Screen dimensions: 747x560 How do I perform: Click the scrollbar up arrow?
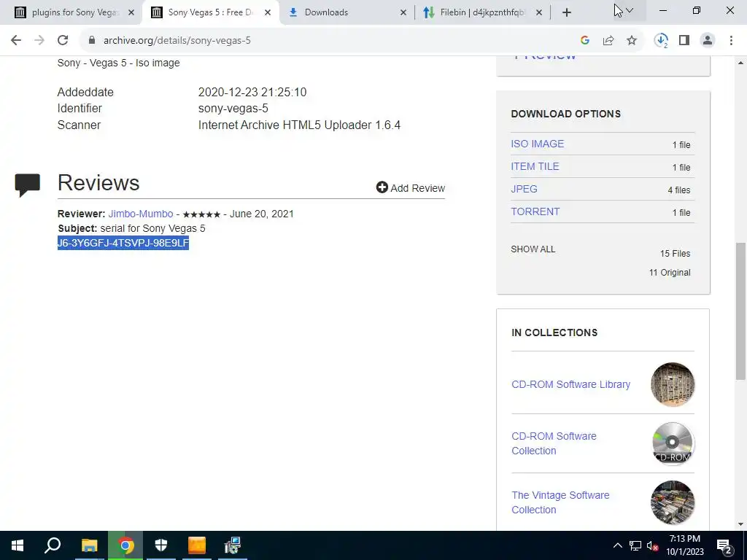(x=741, y=63)
